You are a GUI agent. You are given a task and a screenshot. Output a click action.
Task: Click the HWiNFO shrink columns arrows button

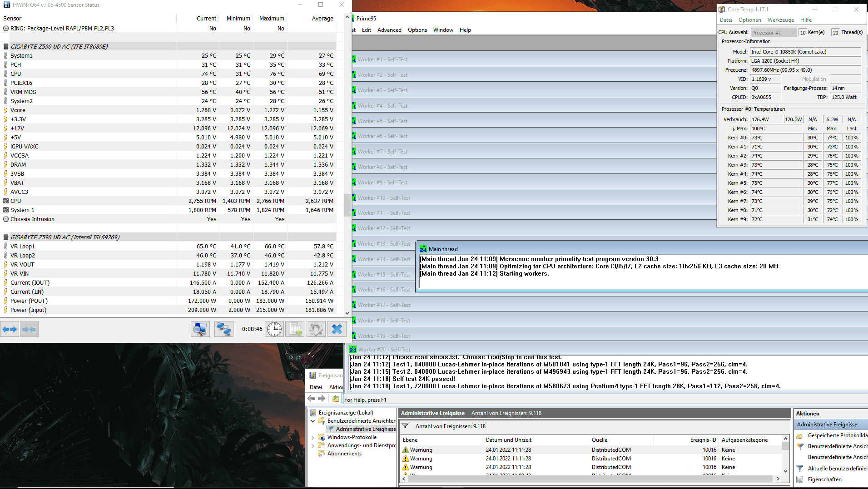coord(30,329)
